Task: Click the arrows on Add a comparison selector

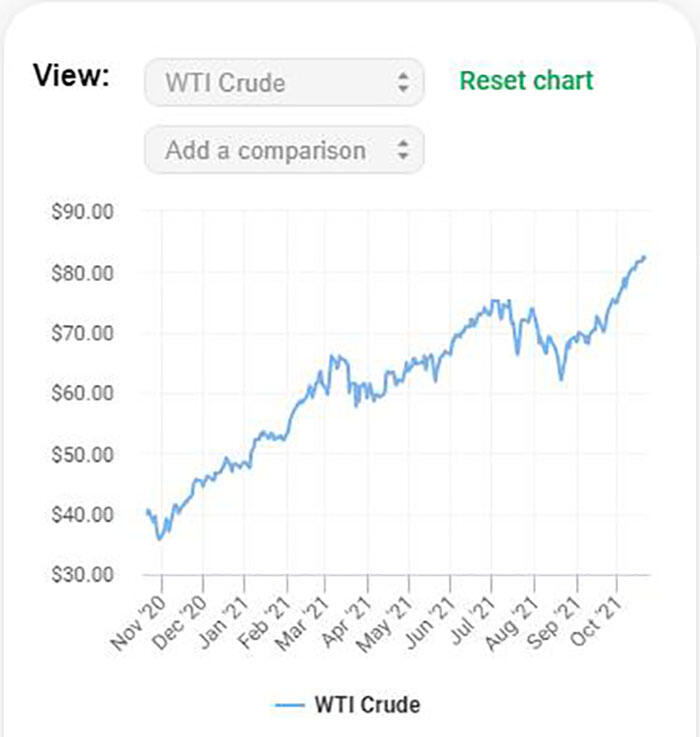Action: click(x=403, y=150)
